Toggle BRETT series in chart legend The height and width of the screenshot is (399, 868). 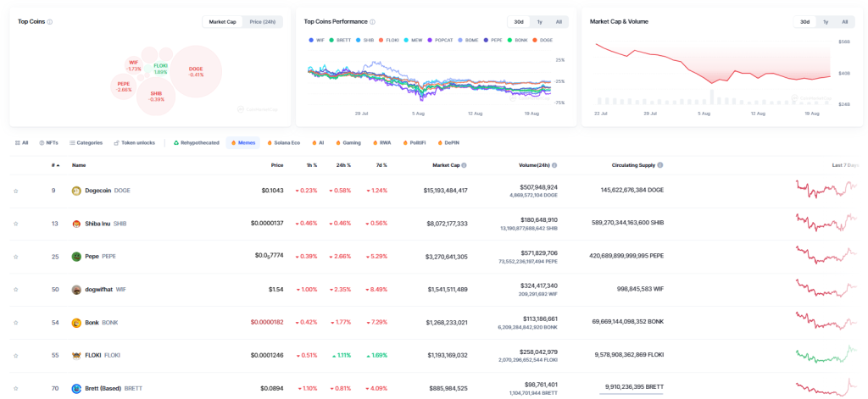click(x=340, y=41)
